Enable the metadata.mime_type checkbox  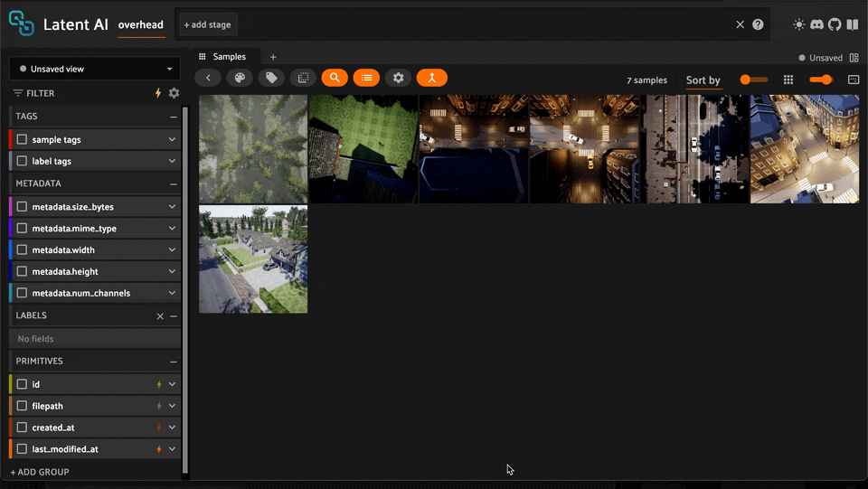tap(22, 228)
